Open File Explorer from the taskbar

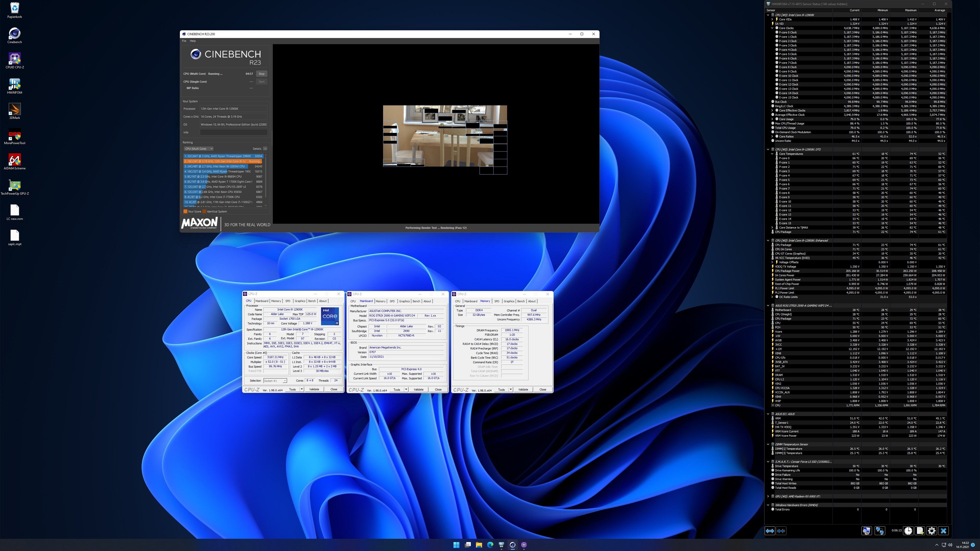coord(479,545)
